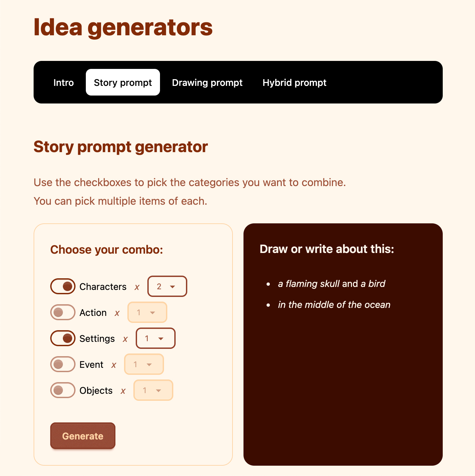Screen dimensions: 475x476
Task: Switch to the Intro tab
Action: pos(63,83)
